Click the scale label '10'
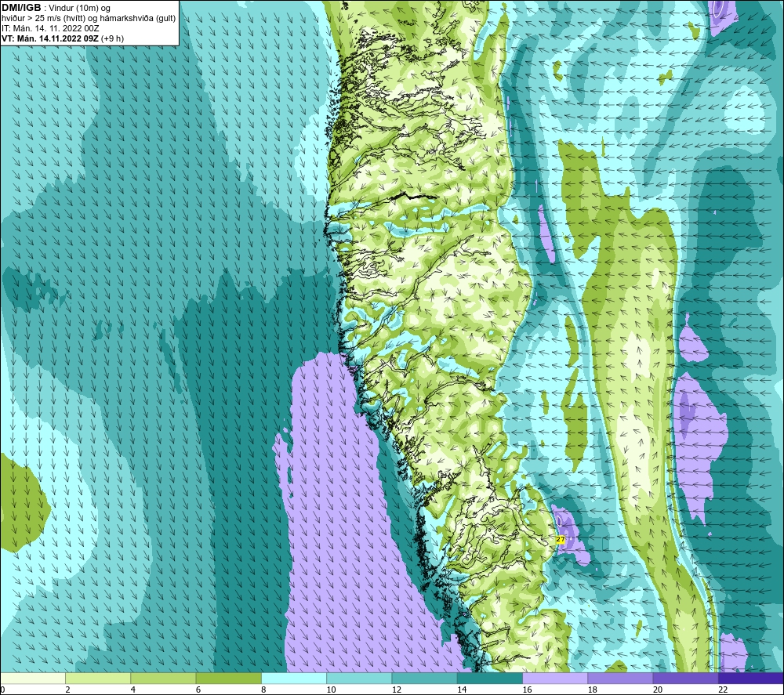Screen dimensions: 784x695 [331, 690]
